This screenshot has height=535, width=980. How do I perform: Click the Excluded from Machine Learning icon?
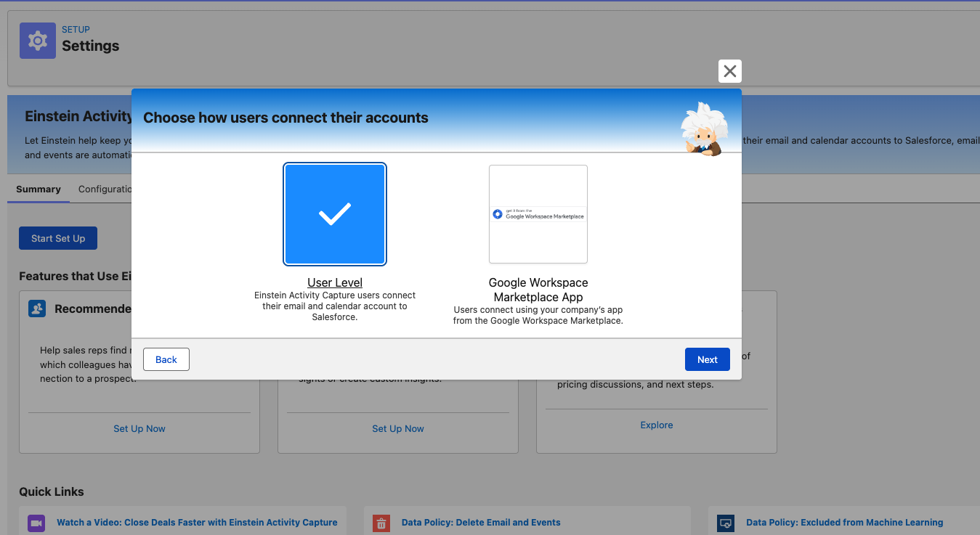pos(726,523)
